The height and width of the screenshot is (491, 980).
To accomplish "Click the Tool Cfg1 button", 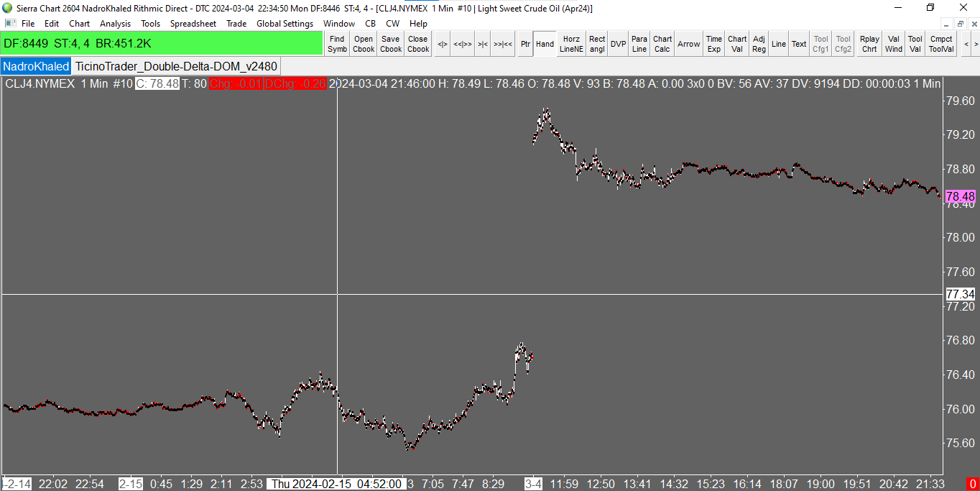I will (x=821, y=44).
